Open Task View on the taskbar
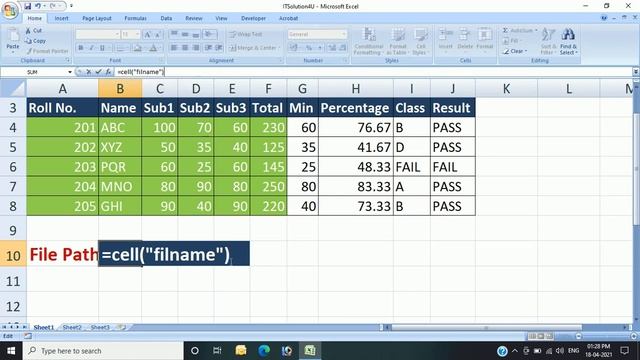 [x=217, y=351]
